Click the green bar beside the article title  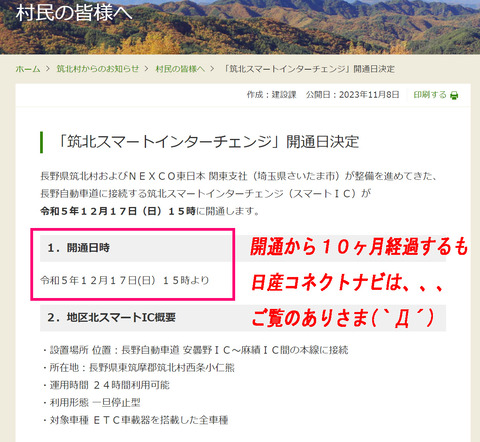tap(42, 142)
